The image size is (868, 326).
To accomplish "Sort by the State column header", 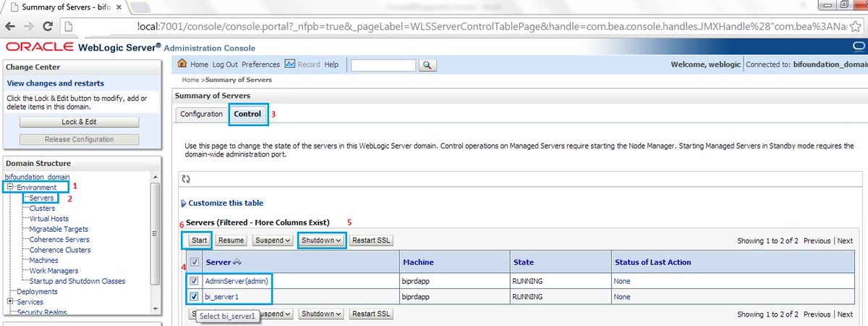I will click(x=523, y=262).
